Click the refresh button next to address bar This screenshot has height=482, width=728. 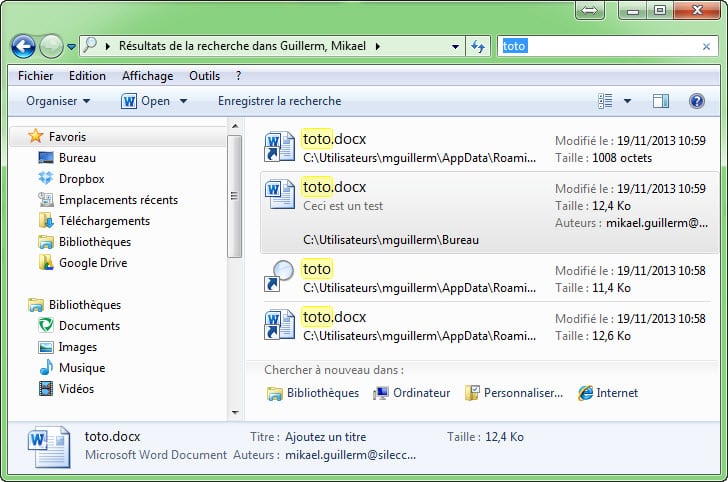pos(478,46)
